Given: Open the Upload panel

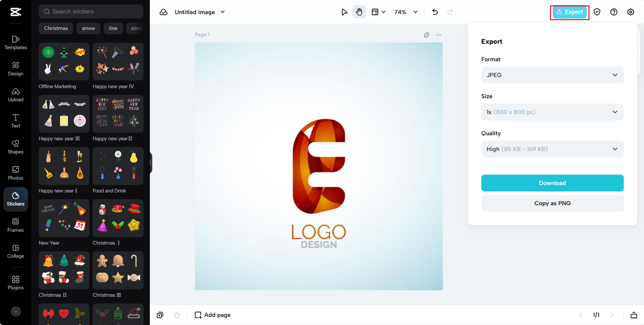Looking at the screenshot, I should pos(16,95).
